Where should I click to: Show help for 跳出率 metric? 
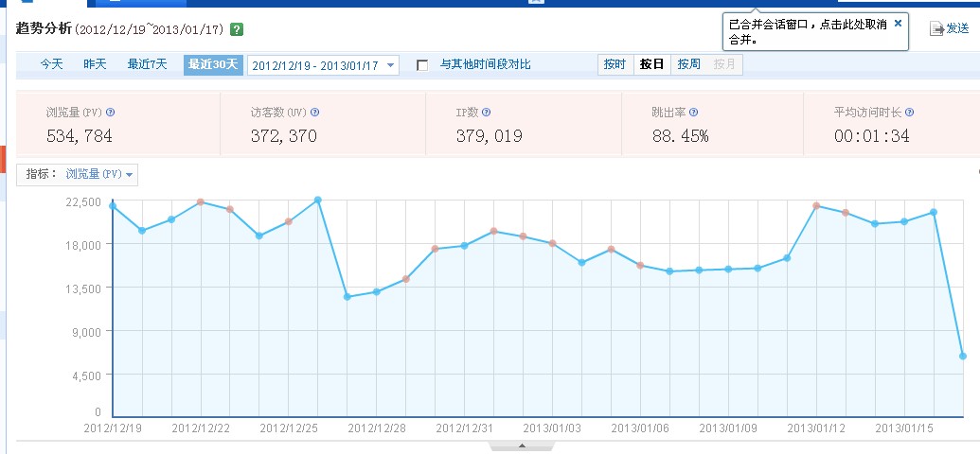click(693, 112)
